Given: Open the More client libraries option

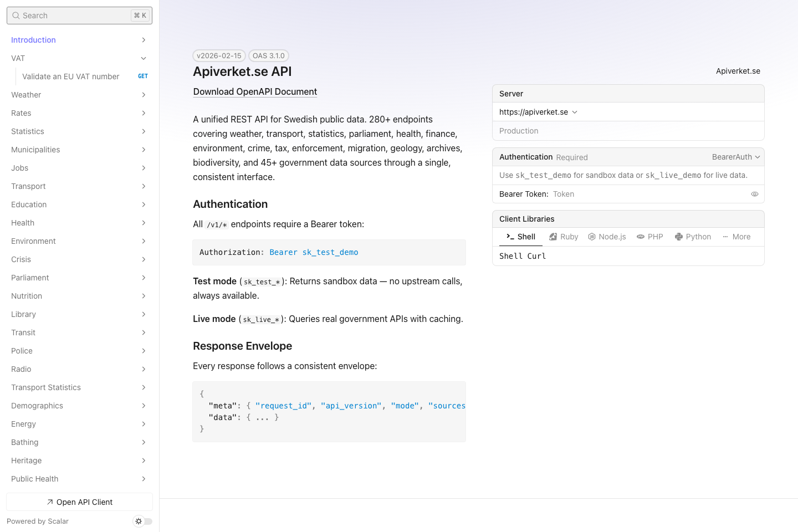Looking at the screenshot, I should [736, 237].
